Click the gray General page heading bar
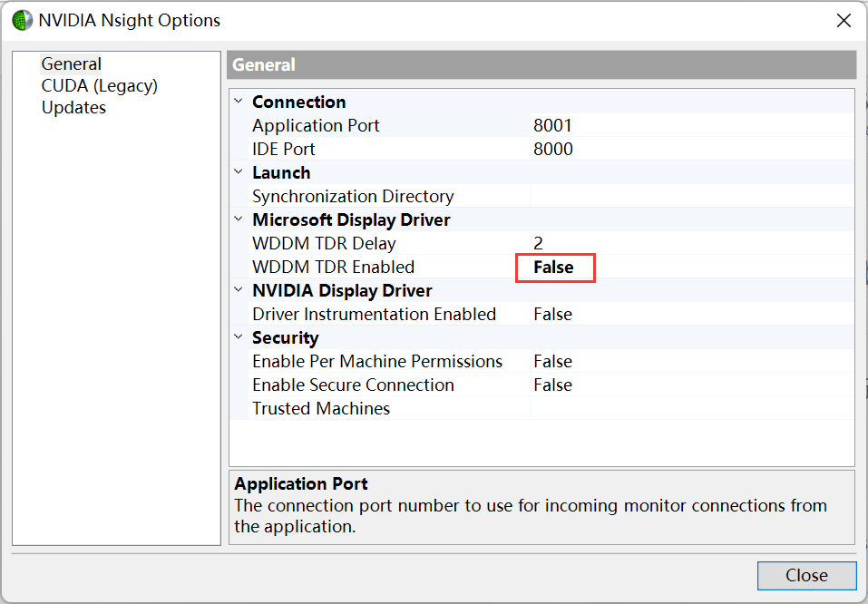The width and height of the screenshot is (868, 604). 541,64
